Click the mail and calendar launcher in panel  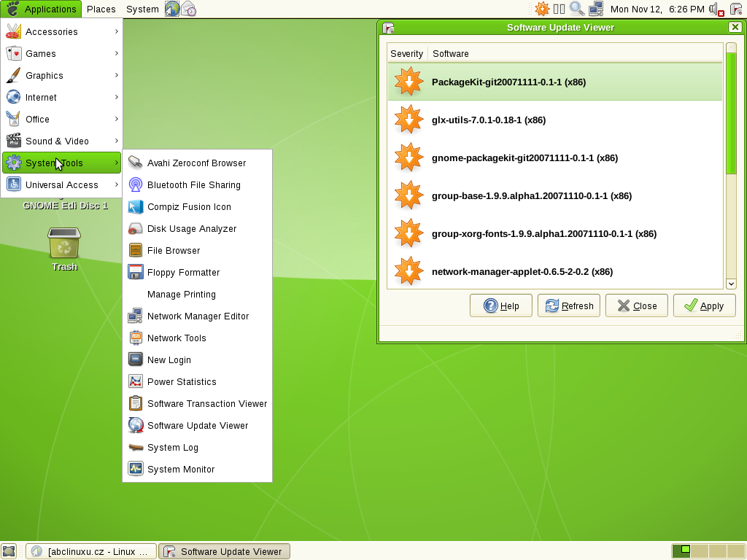tap(189, 9)
